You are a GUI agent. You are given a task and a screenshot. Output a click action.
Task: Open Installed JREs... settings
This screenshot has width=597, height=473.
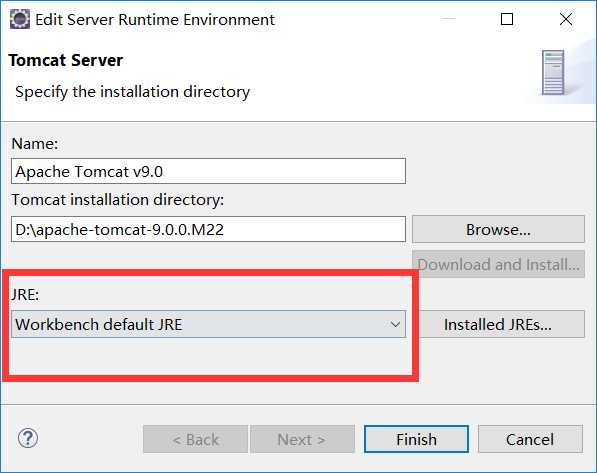[x=502, y=324]
